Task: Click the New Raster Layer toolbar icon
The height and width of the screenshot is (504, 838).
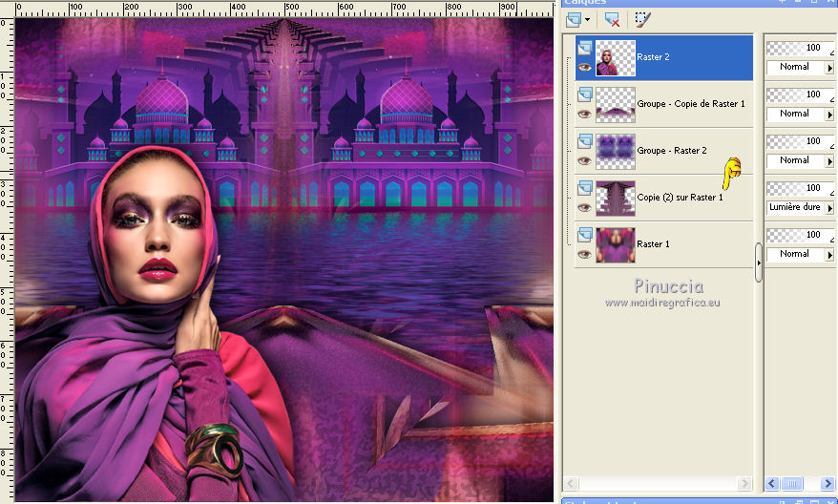Action: tap(574, 20)
